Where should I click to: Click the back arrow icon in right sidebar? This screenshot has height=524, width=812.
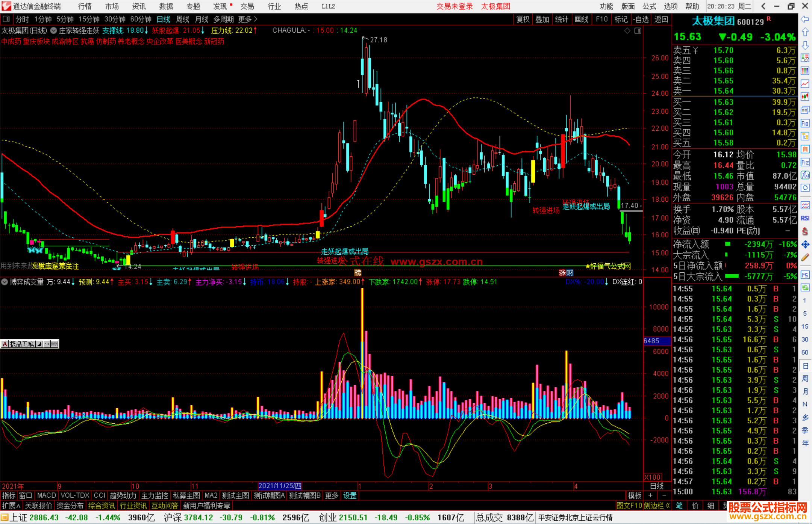[805, 19]
